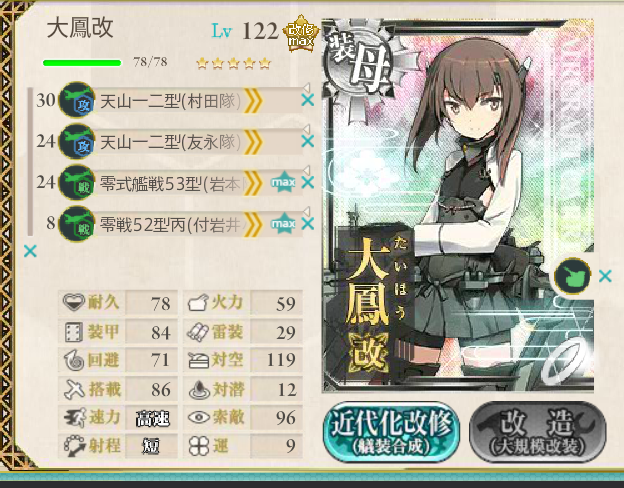The width and height of the screenshot is (624, 488).
Task: Click the X to clear all equipment
Action: tap(30, 251)
